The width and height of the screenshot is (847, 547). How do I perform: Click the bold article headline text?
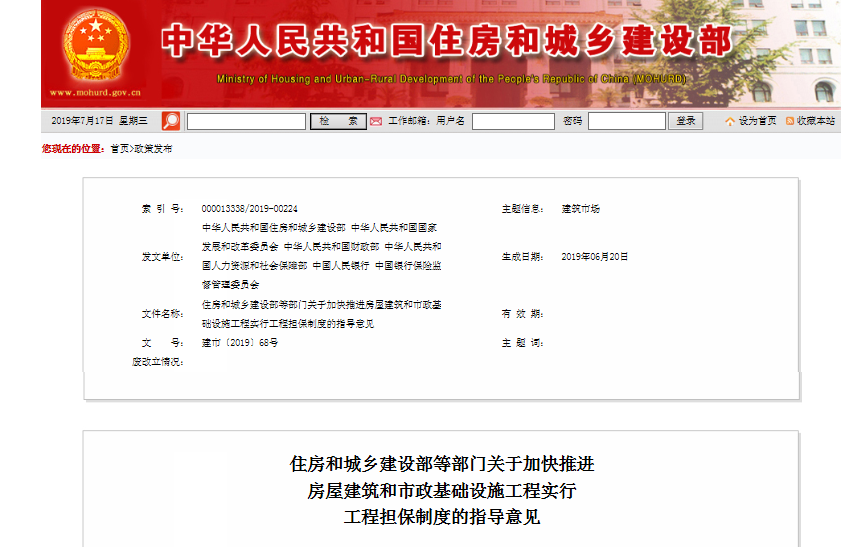pyautogui.click(x=441, y=491)
